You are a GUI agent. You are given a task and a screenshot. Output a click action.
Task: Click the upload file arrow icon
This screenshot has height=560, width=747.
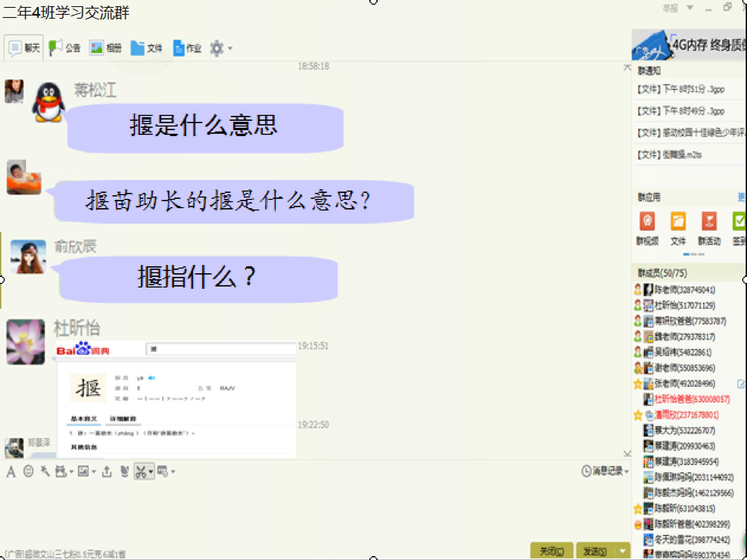click(107, 471)
